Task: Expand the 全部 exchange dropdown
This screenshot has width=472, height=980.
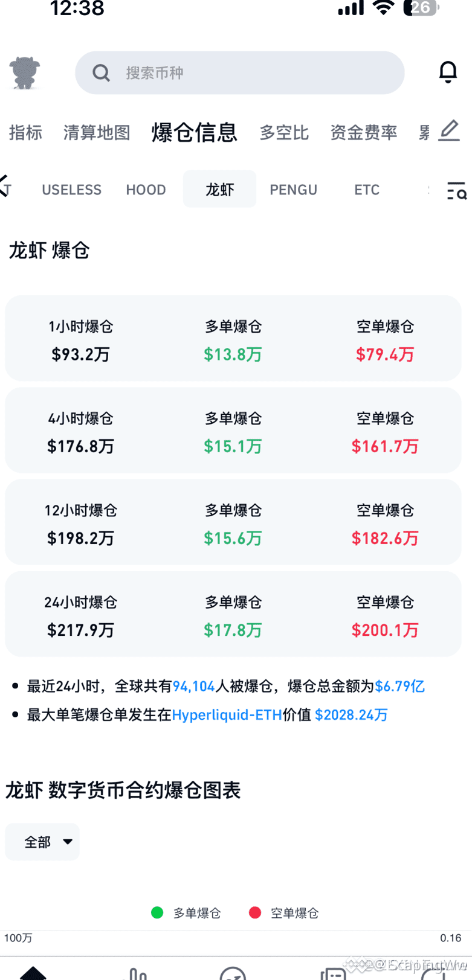Action: (x=42, y=842)
